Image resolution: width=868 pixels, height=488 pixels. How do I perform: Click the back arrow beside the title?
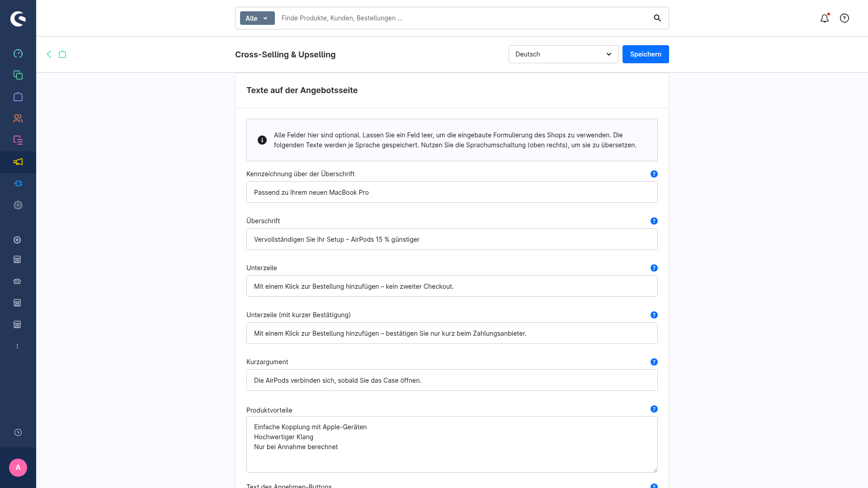coord(49,54)
